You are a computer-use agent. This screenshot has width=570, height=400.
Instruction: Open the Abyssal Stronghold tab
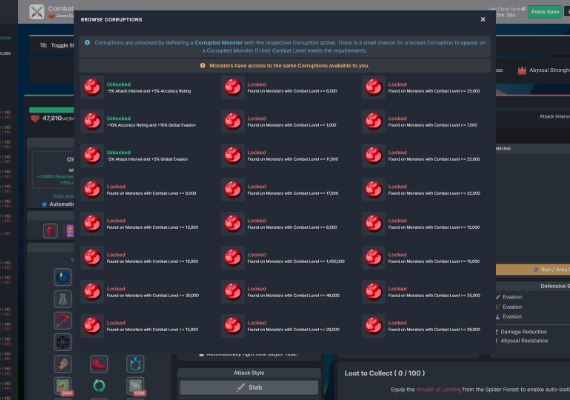pyautogui.click(x=544, y=70)
